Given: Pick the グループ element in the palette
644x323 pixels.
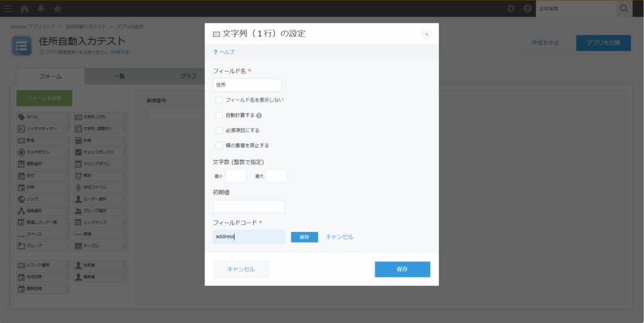Looking at the screenshot, I should 43,246.
